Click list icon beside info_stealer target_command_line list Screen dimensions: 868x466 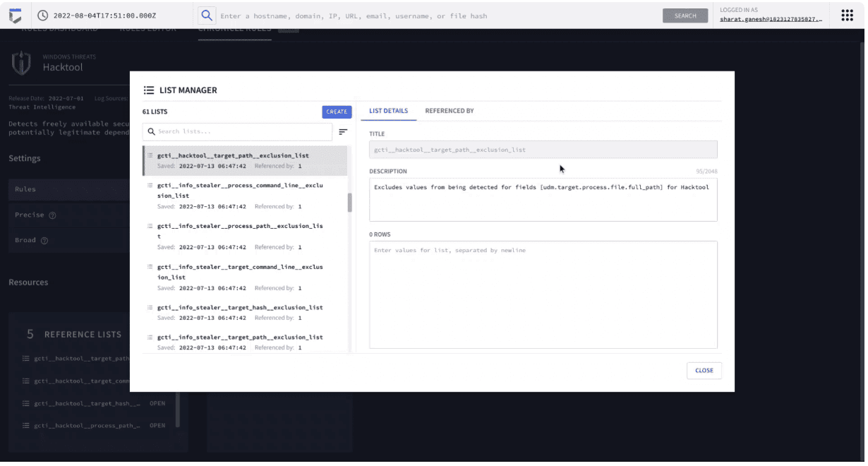click(150, 267)
